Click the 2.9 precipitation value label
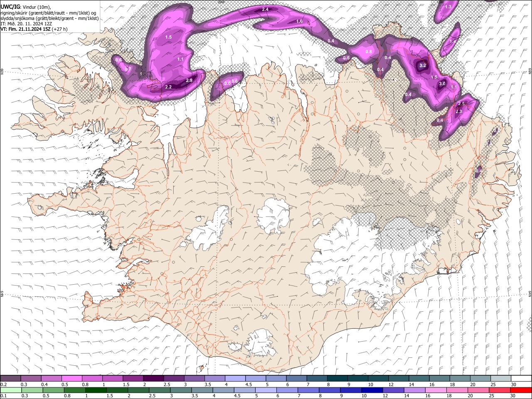Screen dimensions: 532x399 point(189,80)
